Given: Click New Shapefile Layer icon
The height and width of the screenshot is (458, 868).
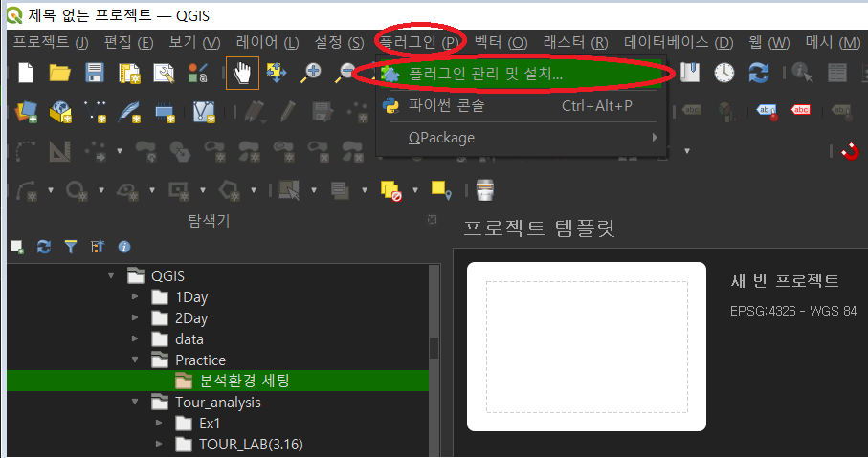Looking at the screenshot, I should [95, 112].
